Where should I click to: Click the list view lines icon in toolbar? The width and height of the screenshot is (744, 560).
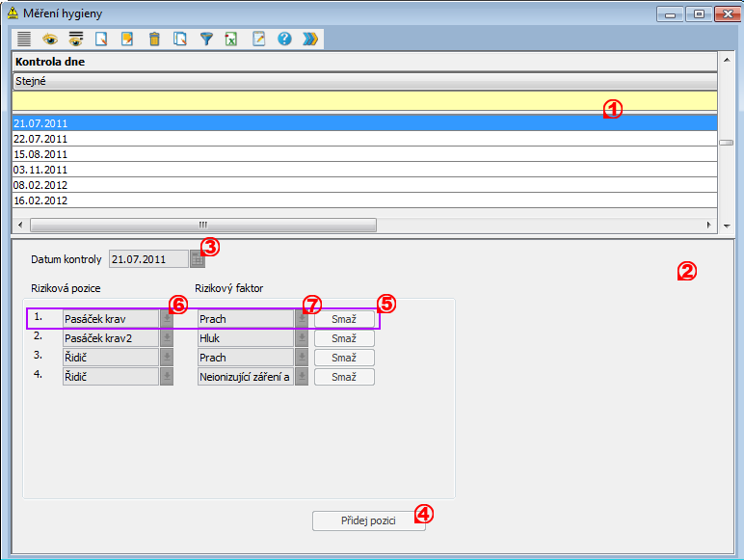[24, 40]
